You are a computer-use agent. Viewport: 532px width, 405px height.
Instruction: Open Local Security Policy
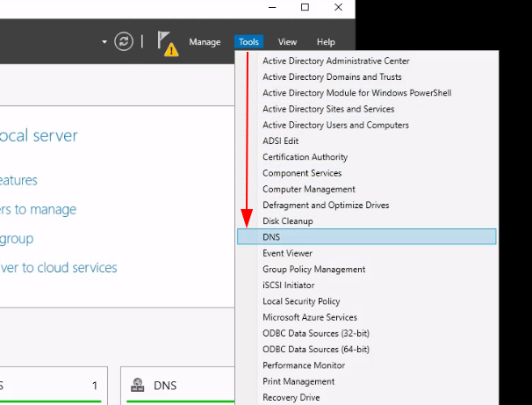(x=367, y=301)
